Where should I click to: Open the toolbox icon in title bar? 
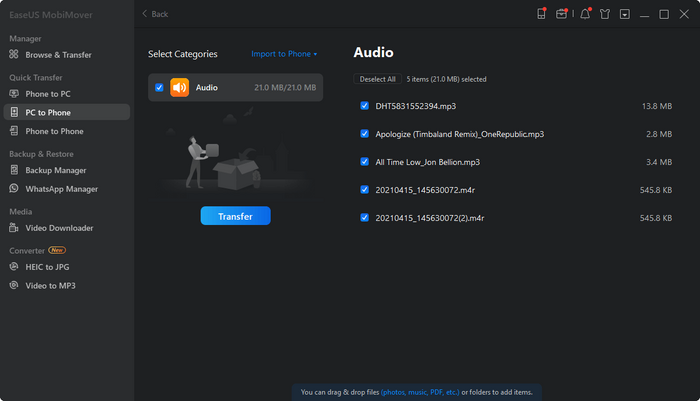(561, 14)
